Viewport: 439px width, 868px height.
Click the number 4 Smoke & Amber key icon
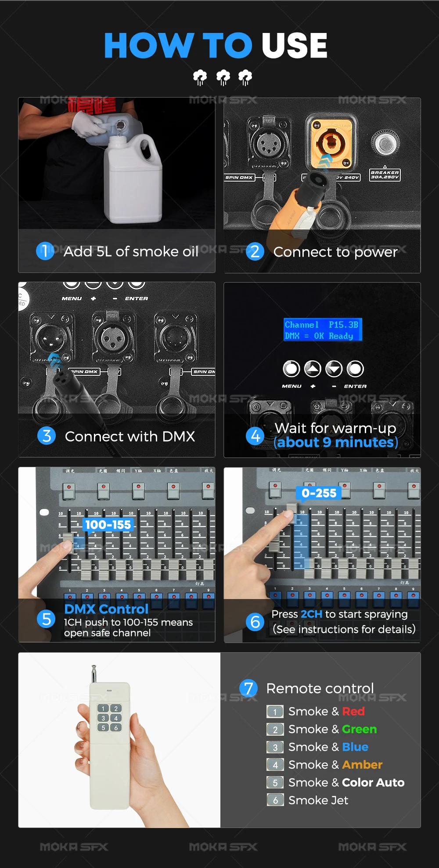coord(275,765)
